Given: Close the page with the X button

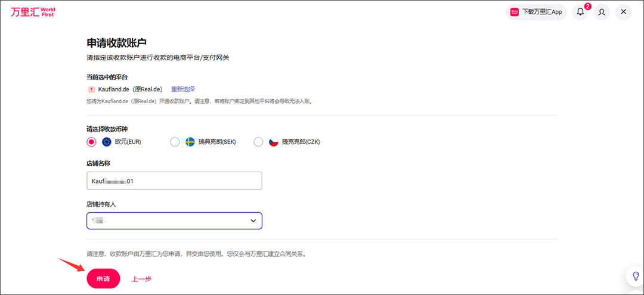Looking at the screenshot, I should pyautogui.click(x=623, y=12).
